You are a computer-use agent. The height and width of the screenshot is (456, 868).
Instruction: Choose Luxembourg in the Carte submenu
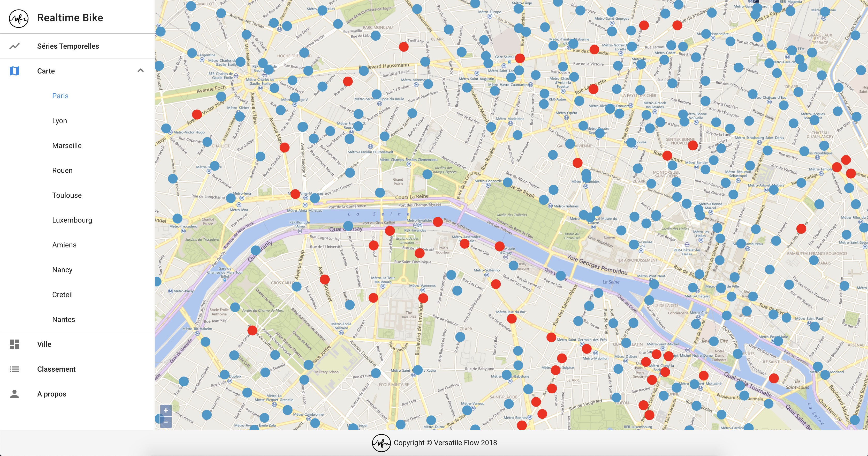[72, 220]
